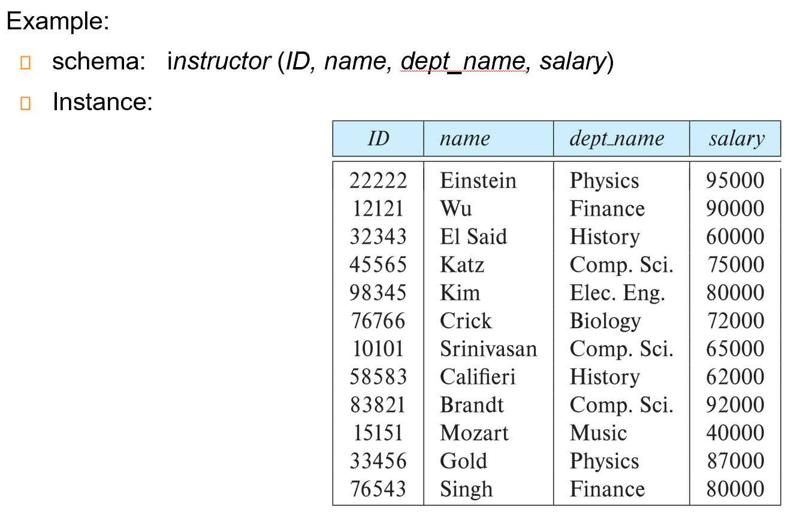812x512 pixels.
Task: Click the word instructor in schema
Action: click(219, 61)
